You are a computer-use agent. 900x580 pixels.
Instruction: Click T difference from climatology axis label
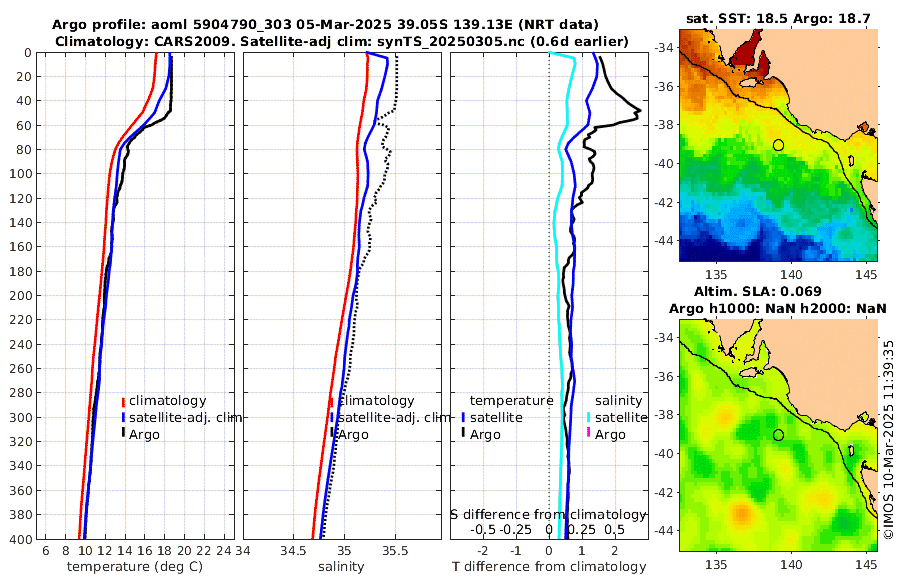click(549, 567)
